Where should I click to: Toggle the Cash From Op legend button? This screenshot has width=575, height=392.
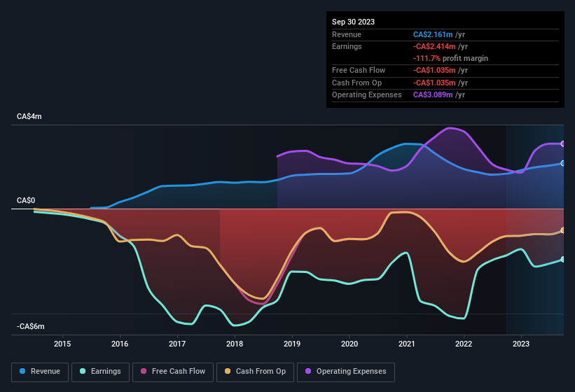[x=255, y=372]
